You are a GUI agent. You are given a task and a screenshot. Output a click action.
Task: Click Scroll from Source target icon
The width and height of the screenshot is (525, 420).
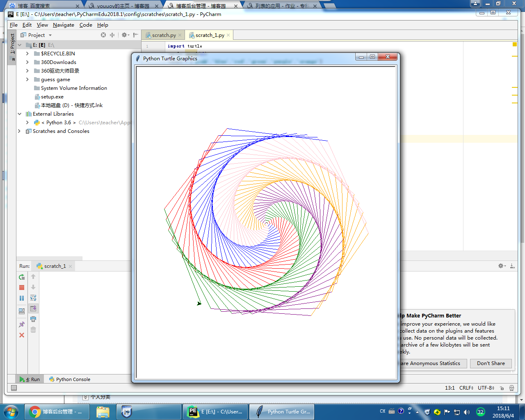coord(103,35)
